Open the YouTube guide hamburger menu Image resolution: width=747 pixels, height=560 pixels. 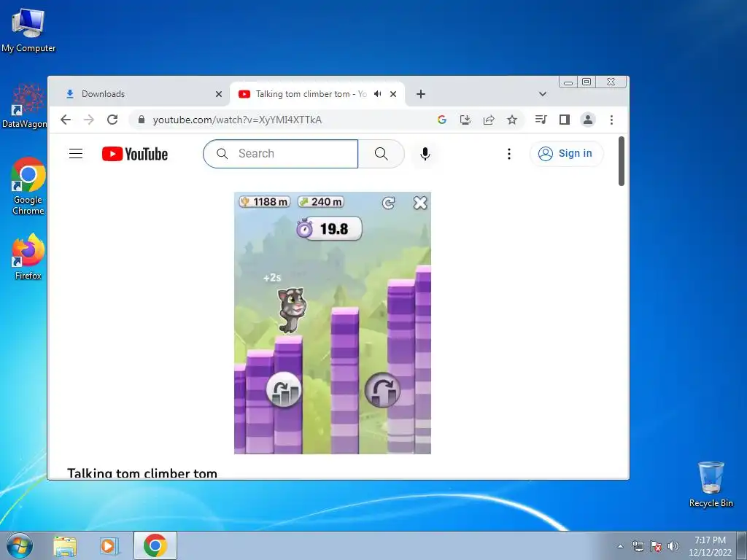76,153
